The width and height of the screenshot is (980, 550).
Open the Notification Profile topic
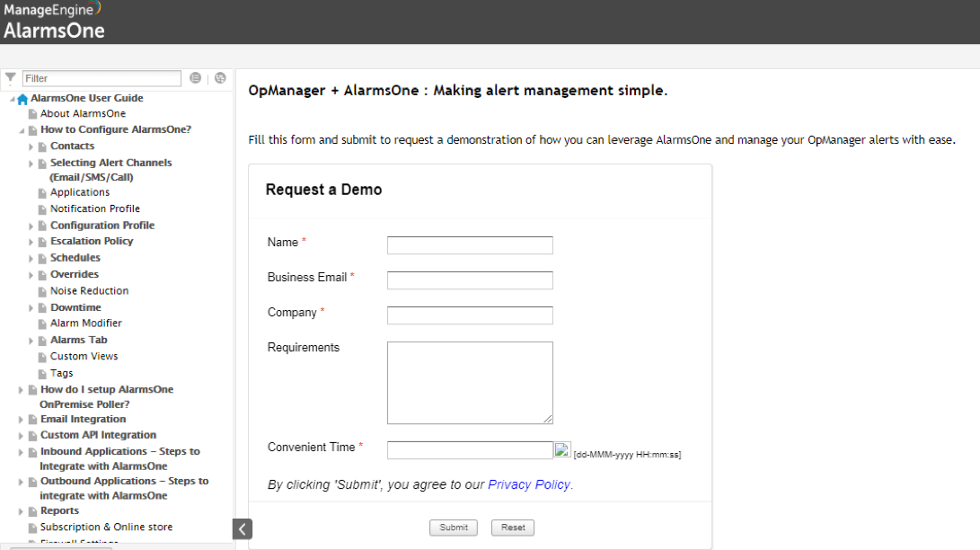[x=95, y=208]
